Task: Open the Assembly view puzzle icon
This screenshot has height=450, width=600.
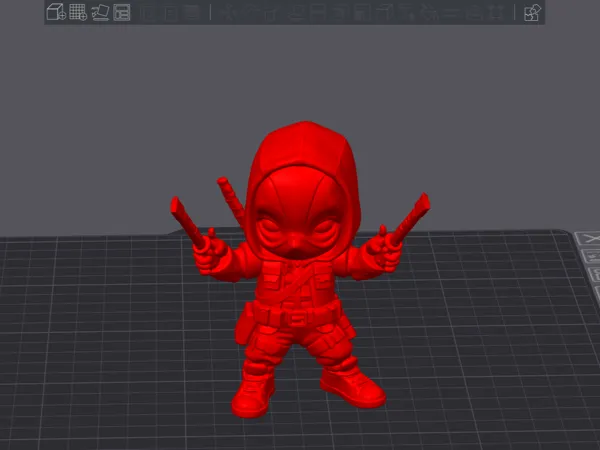Action: [x=532, y=13]
